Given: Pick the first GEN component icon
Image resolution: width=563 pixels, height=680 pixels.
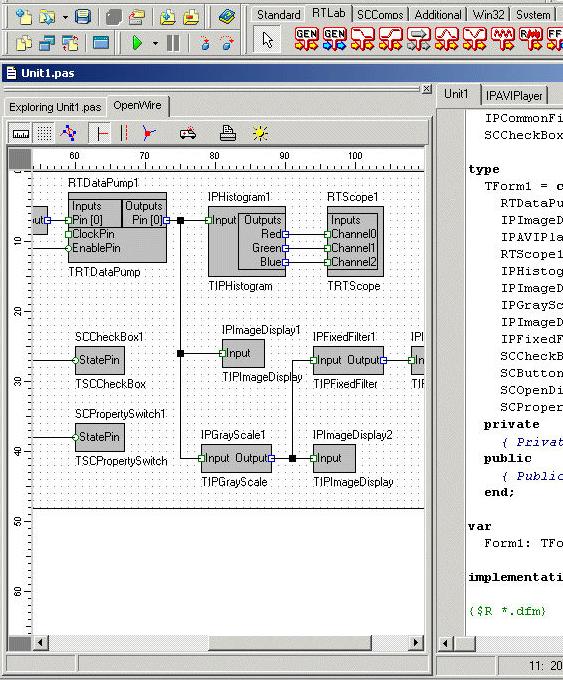Looking at the screenshot, I should point(307,39).
